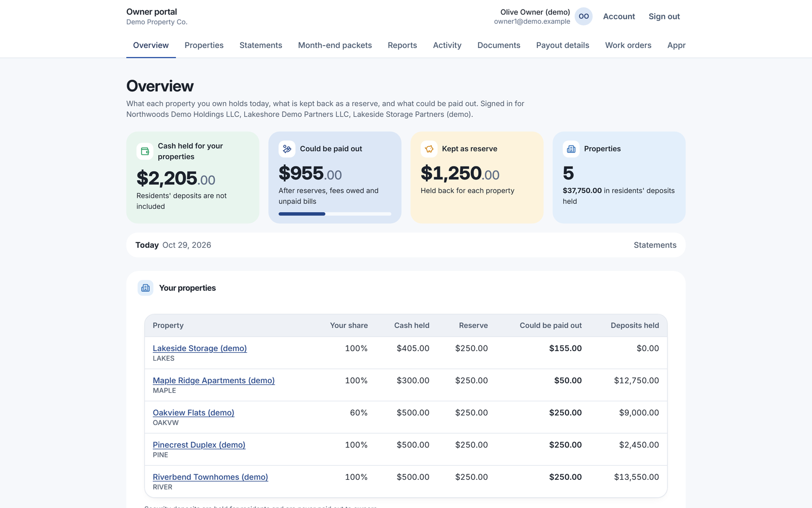Open Lakeside Storage (demo) property
Screen dimensions: 812x508
pyautogui.click(x=200, y=348)
